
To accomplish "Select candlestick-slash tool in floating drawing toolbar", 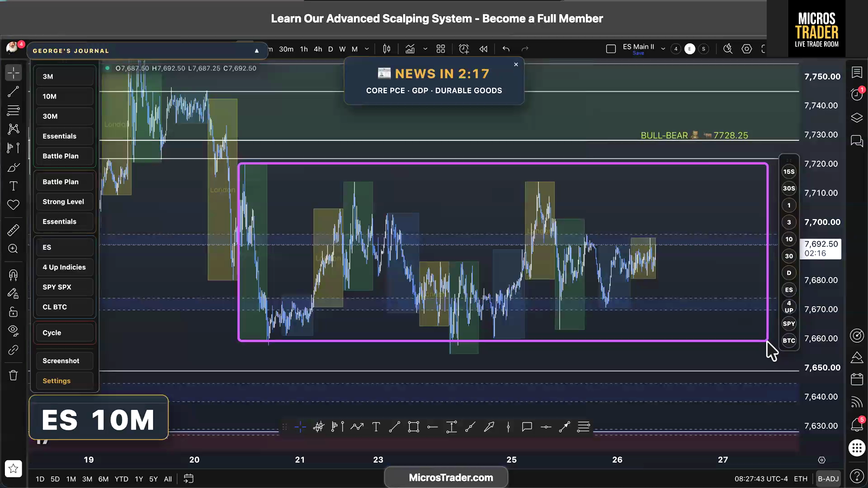I will [x=319, y=427].
